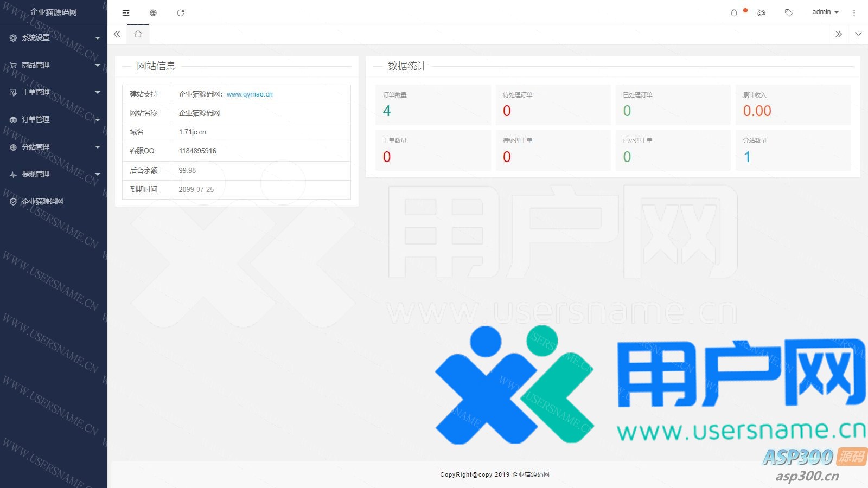
Task: Click the refresh page icon
Action: 181,12
